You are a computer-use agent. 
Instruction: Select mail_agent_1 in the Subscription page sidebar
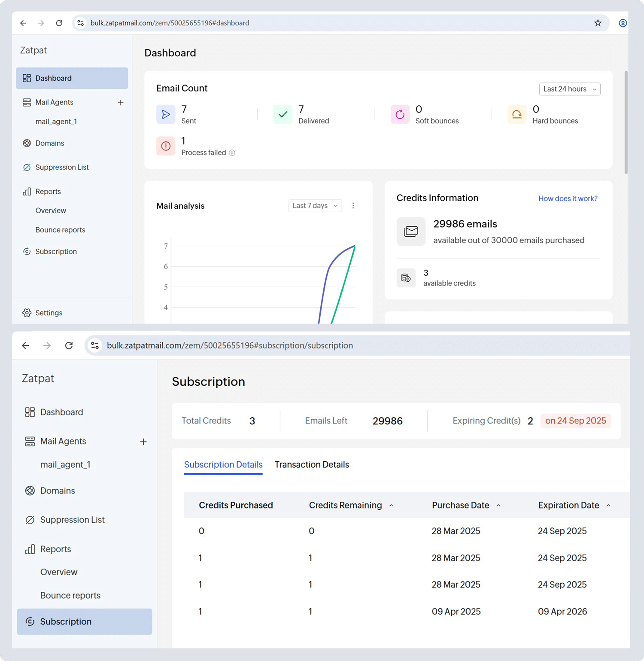coord(65,465)
